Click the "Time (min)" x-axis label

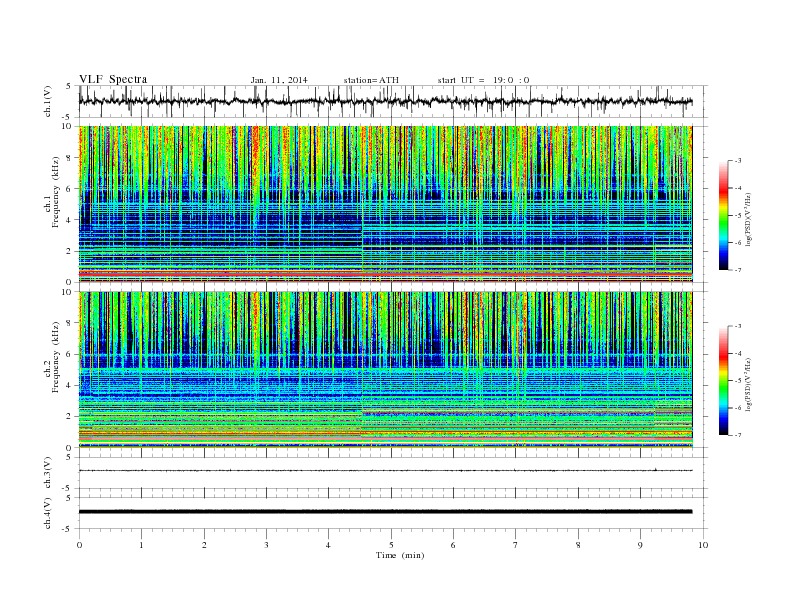[x=400, y=555]
